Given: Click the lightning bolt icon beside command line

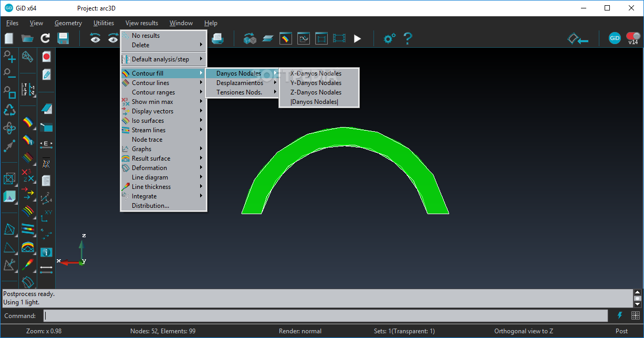Looking at the screenshot, I should [620, 315].
